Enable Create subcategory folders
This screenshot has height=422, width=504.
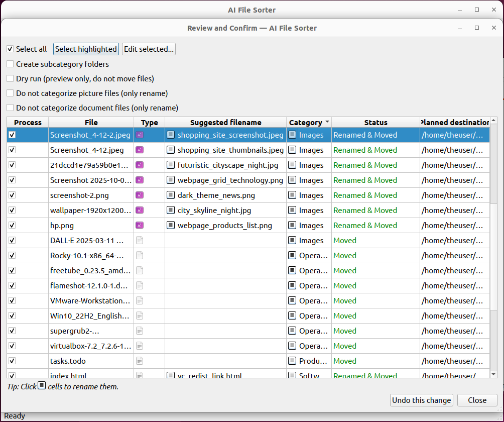[10, 64]
